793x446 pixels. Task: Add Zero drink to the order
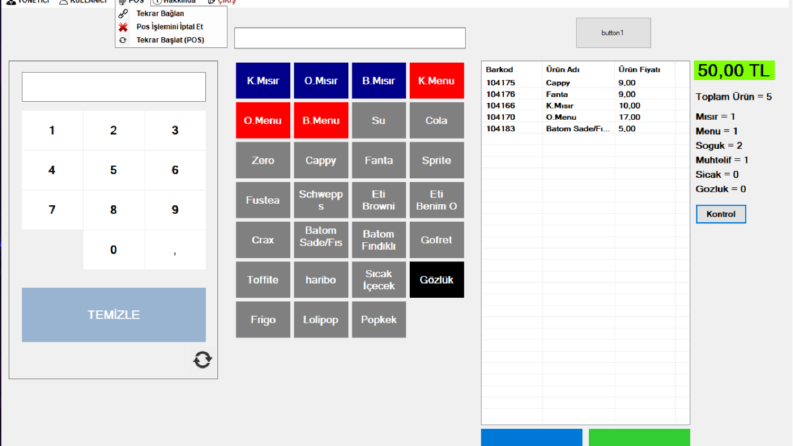(263, 160)
